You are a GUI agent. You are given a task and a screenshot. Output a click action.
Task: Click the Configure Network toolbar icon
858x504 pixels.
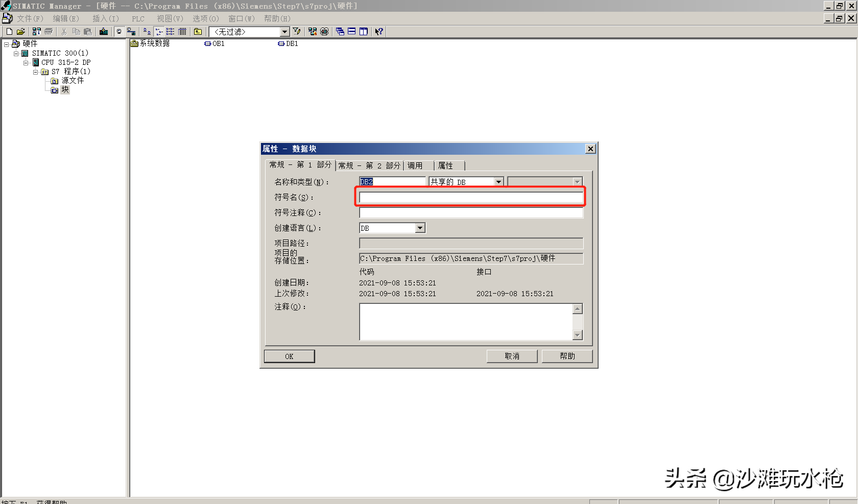coord(313,32)
